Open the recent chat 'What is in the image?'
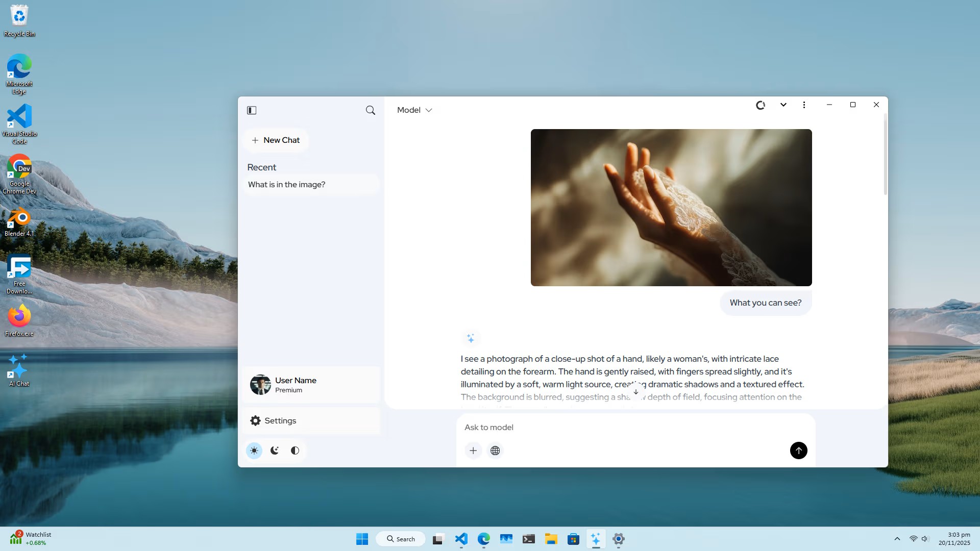Screen dimensions: 980x551 (x=286, y=184)
